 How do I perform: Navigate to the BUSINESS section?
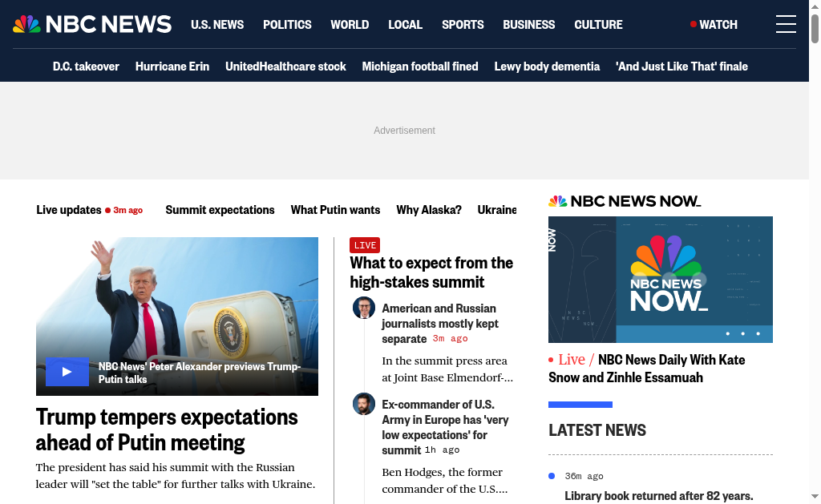coord(529,25)
